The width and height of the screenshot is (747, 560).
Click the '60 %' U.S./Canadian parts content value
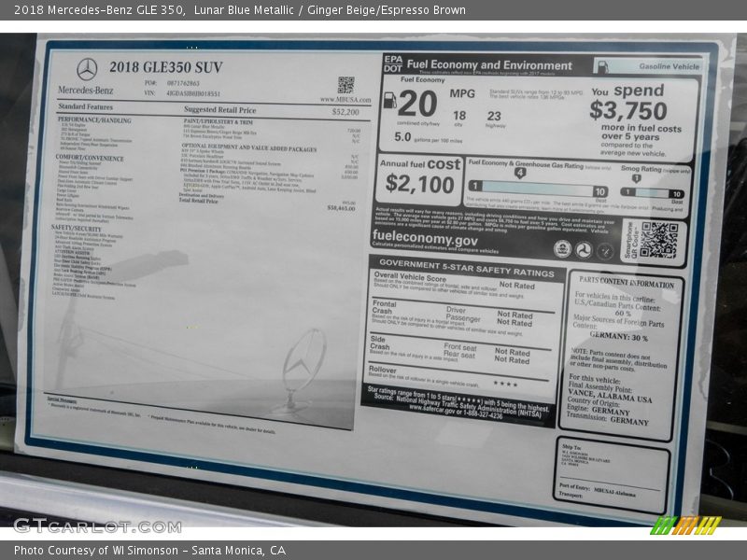(622, 314)
